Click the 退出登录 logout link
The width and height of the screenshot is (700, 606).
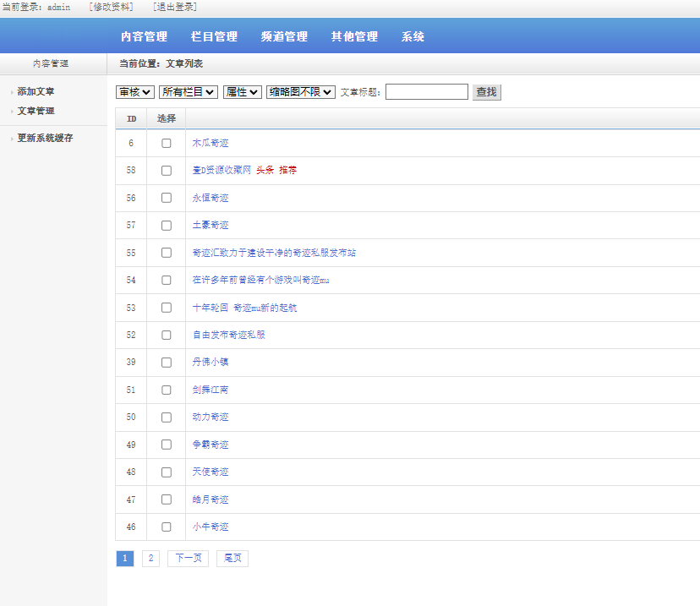pos(175,7)
